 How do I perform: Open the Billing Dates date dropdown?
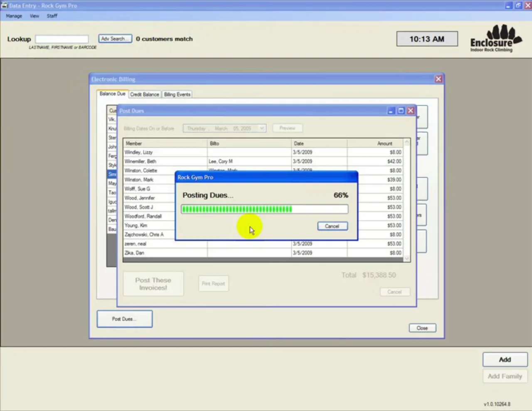pos(262,129)
